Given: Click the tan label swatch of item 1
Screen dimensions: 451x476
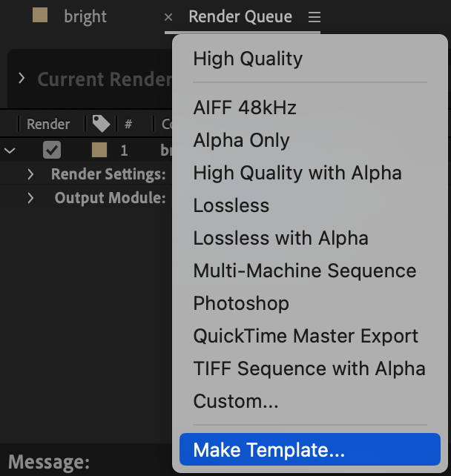Looking at the screenshot, I should tap(99, 151).
